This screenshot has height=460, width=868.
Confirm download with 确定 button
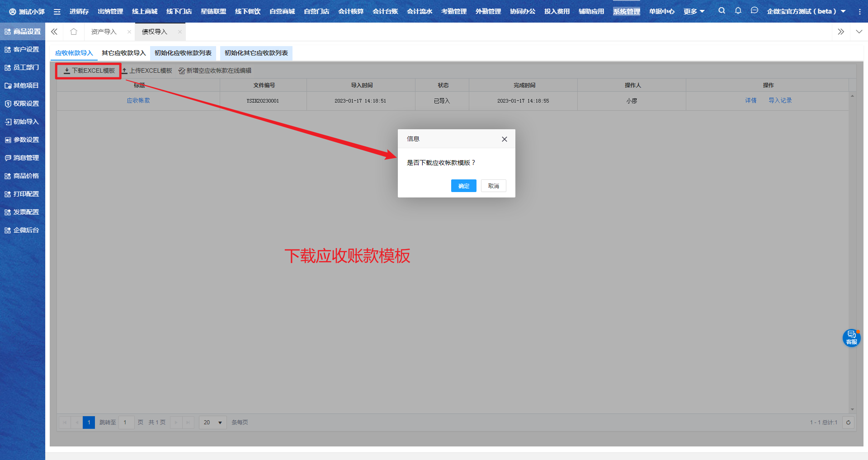tap(463, 186)
